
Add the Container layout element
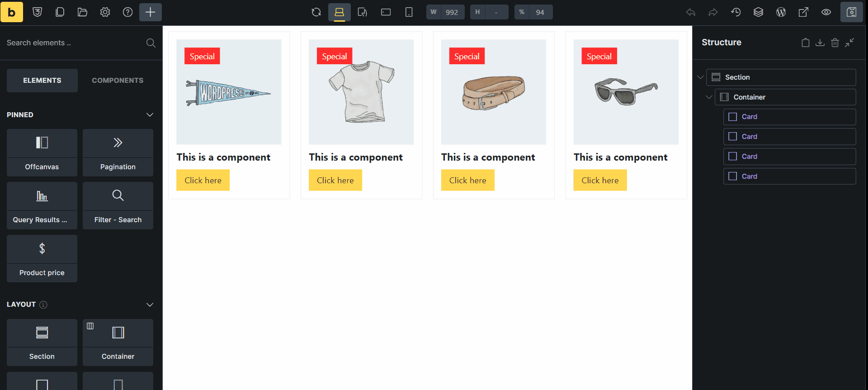(118, 342)
